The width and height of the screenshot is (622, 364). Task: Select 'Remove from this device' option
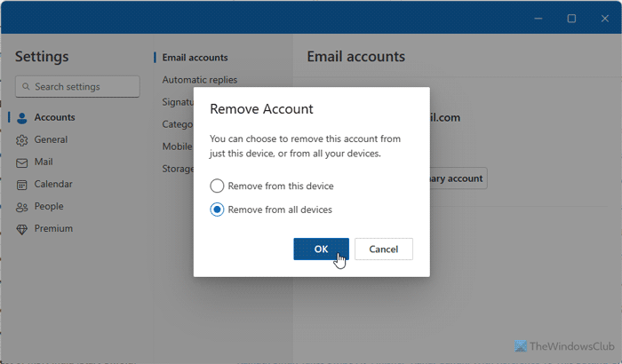pyautogui.click(x=217, y=186)
